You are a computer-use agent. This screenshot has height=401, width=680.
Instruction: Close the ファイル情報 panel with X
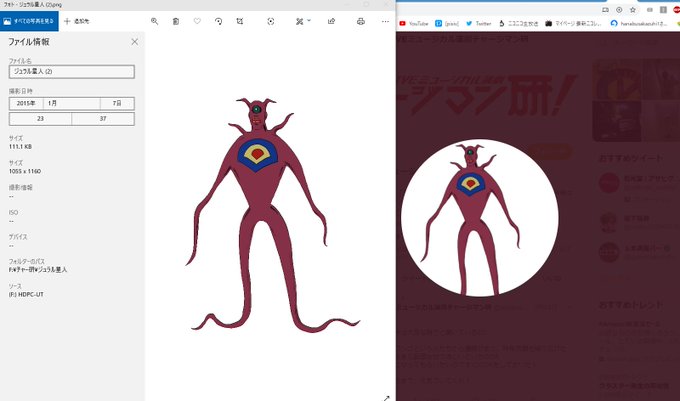(134, 42)
